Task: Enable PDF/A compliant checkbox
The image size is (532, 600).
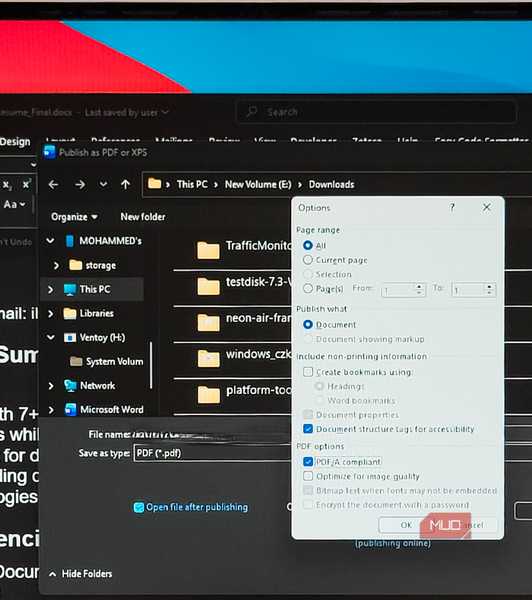Action: click(308, 461)
